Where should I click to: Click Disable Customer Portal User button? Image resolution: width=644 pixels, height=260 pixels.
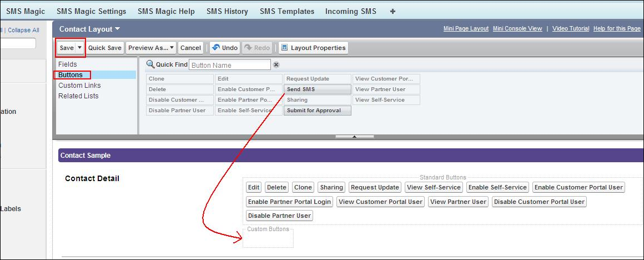pos(539,202)
